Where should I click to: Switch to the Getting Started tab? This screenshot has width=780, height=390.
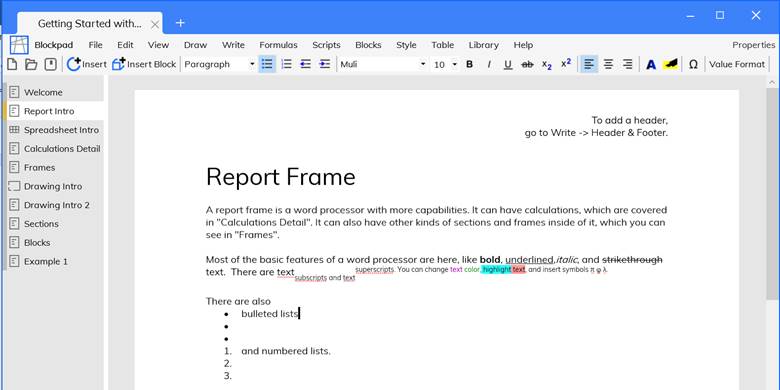pyautogui.click(x=90, y=24)
